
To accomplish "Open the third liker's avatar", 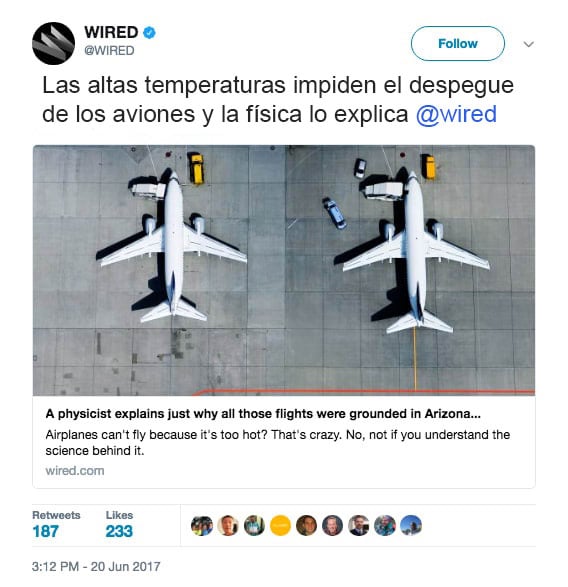I will 254,525.
